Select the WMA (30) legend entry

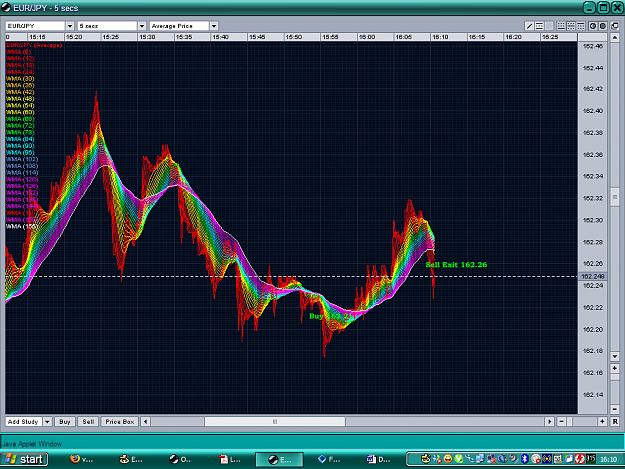pyautogui.click(x=20, y=78)
